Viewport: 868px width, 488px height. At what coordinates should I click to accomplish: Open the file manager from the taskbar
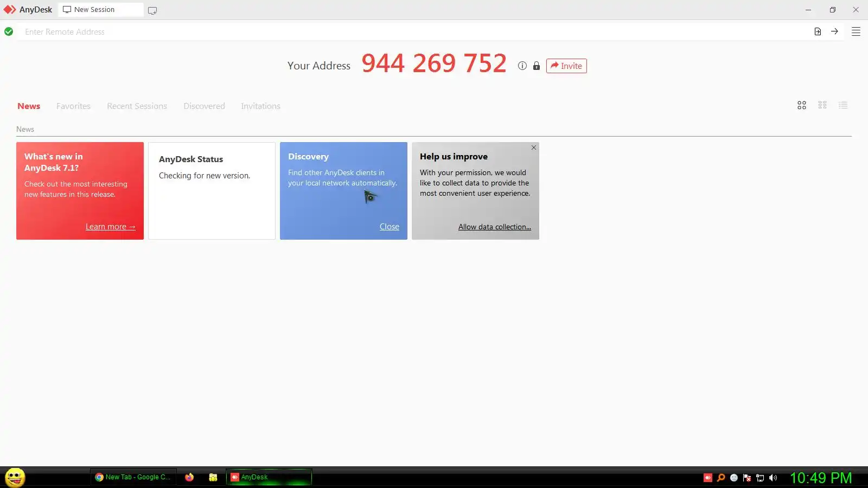213,477
